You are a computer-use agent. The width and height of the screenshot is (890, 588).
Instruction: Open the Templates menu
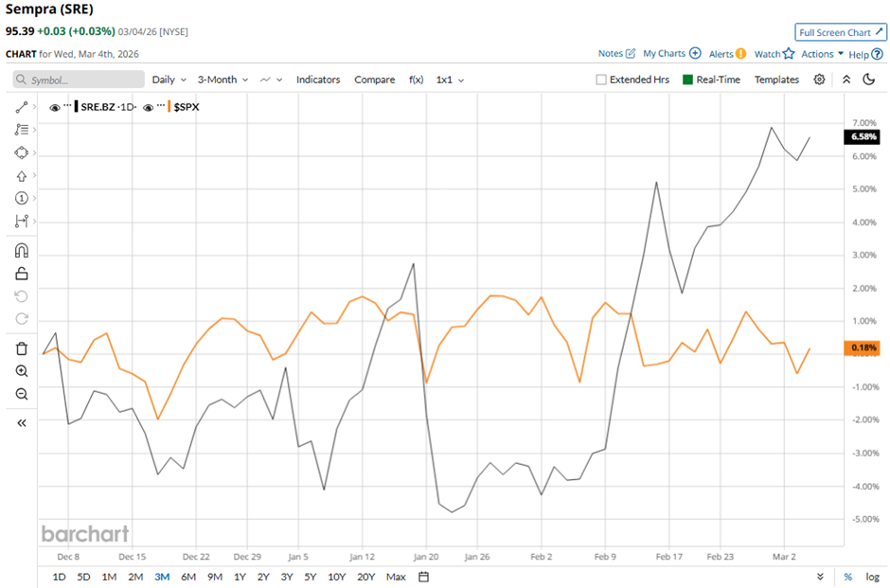pyautogui.click(x=776, y=80)
